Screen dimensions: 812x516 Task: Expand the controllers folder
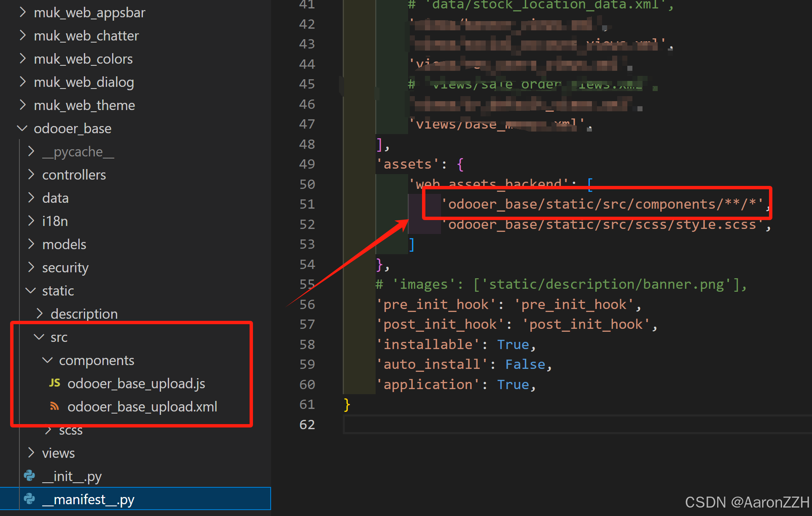[74, 175]
